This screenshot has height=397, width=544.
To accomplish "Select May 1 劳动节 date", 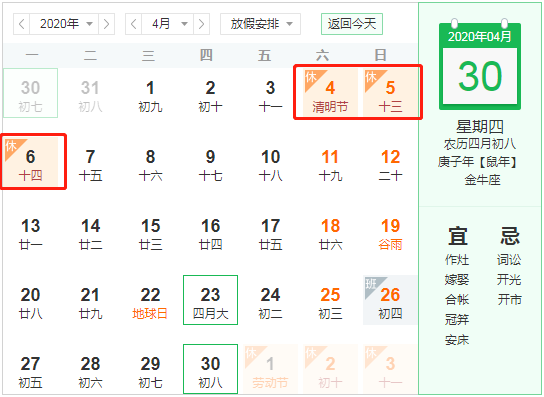I will tap(270, 369).
